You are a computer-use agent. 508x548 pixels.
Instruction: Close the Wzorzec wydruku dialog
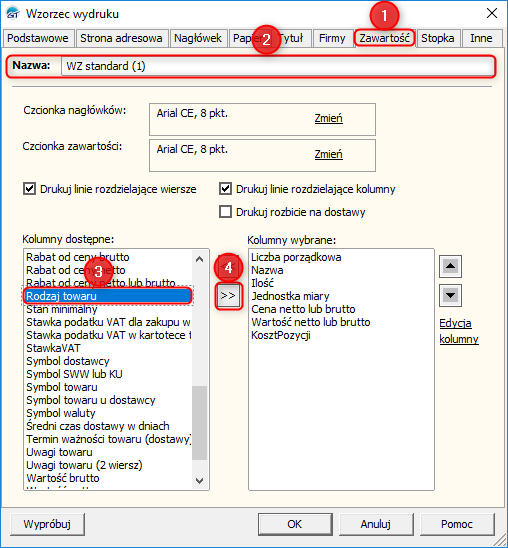point(492,13)
